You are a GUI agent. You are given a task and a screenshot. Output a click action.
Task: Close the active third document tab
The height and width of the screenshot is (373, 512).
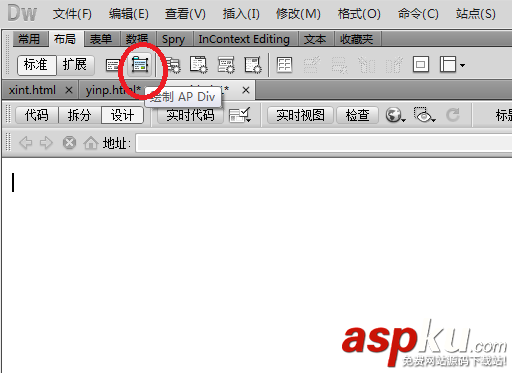246,90
